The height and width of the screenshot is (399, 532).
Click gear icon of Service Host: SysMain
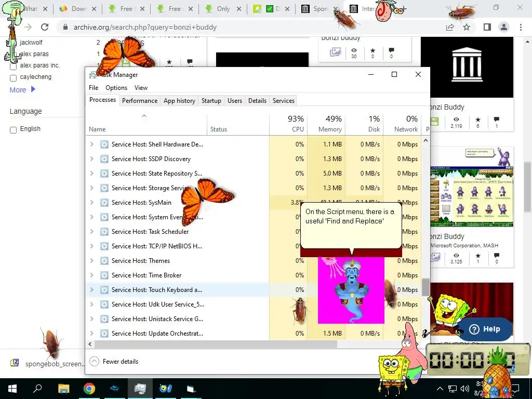tap(104, 203)
